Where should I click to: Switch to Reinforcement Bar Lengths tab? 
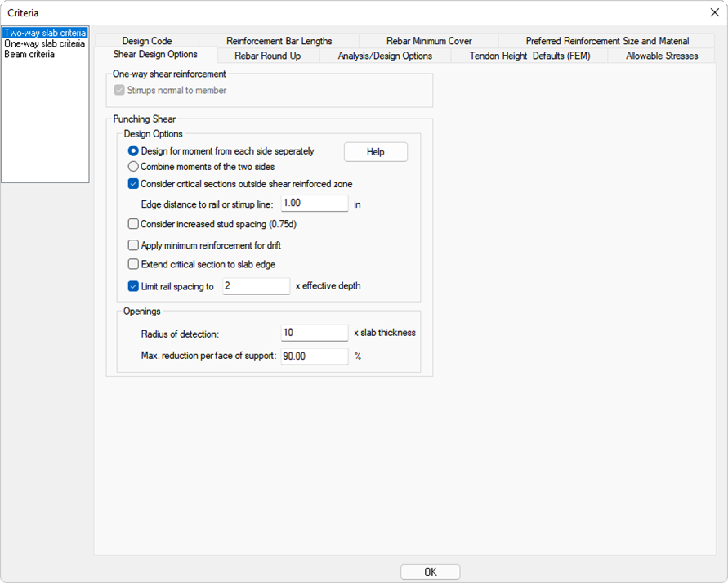(x=279, y=41)
